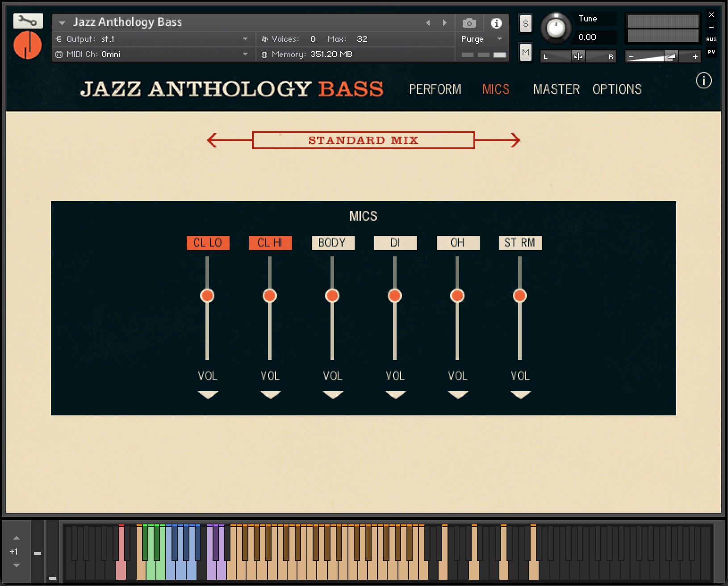Expand ST RM settings triangle below VOL

click(520, 395)
